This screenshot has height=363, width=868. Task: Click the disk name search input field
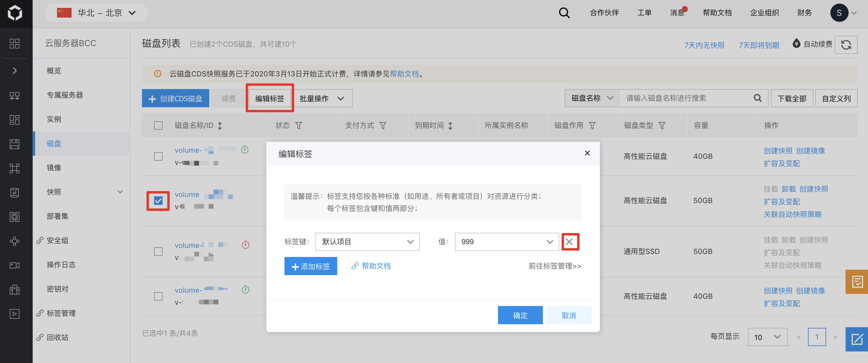[684, 98]
